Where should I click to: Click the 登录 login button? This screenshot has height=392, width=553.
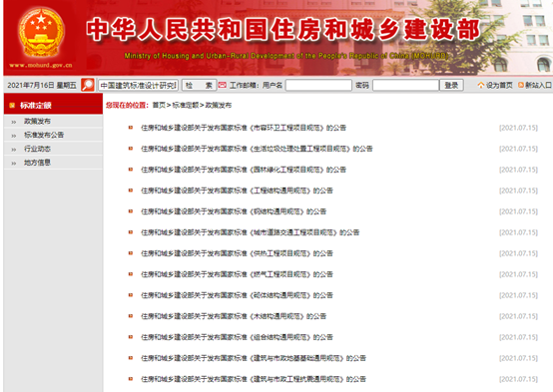tap(451, 86)
